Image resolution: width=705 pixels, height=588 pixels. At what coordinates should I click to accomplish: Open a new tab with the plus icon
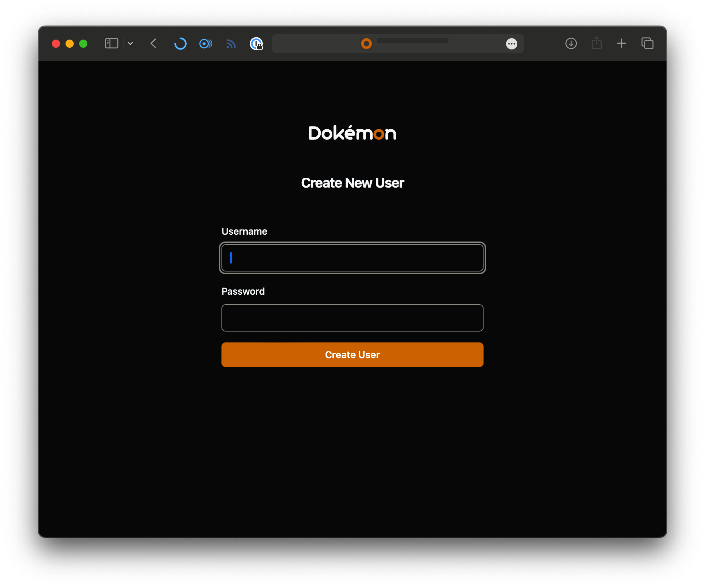[622, 43]
